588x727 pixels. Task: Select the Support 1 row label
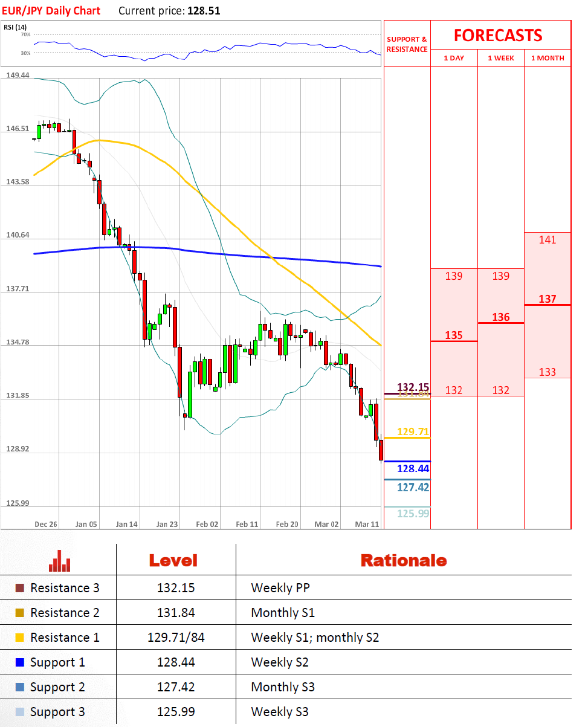[57, 662]
